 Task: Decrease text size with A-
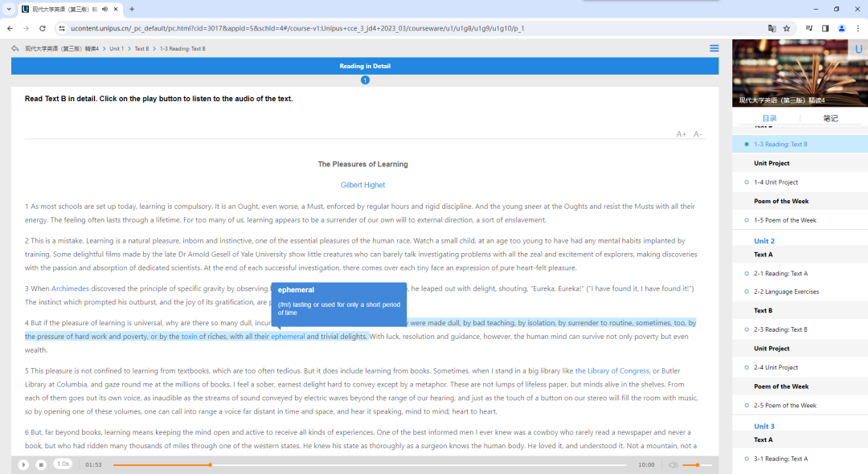point(698,134)
